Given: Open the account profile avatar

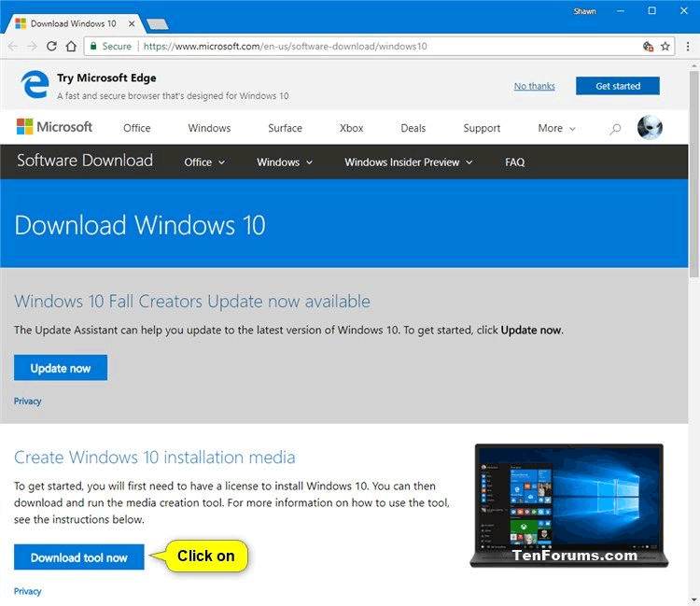Looking at the screenshot, I should 650,128.
